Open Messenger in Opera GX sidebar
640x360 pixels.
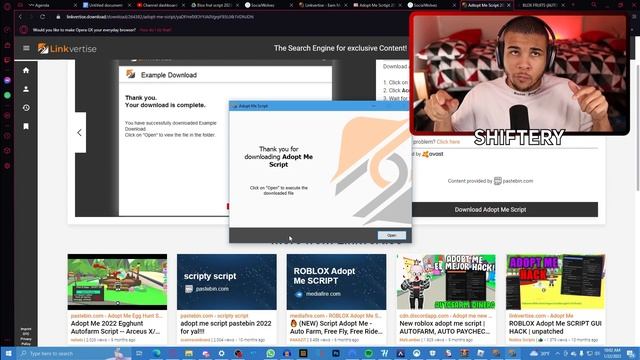pos(7,80)
